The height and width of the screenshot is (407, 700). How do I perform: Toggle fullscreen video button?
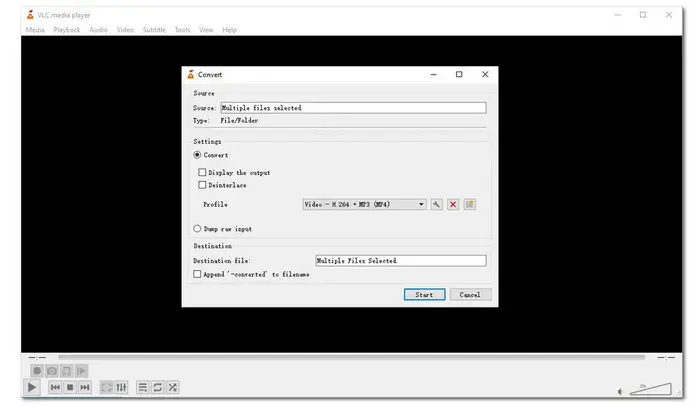106,387
